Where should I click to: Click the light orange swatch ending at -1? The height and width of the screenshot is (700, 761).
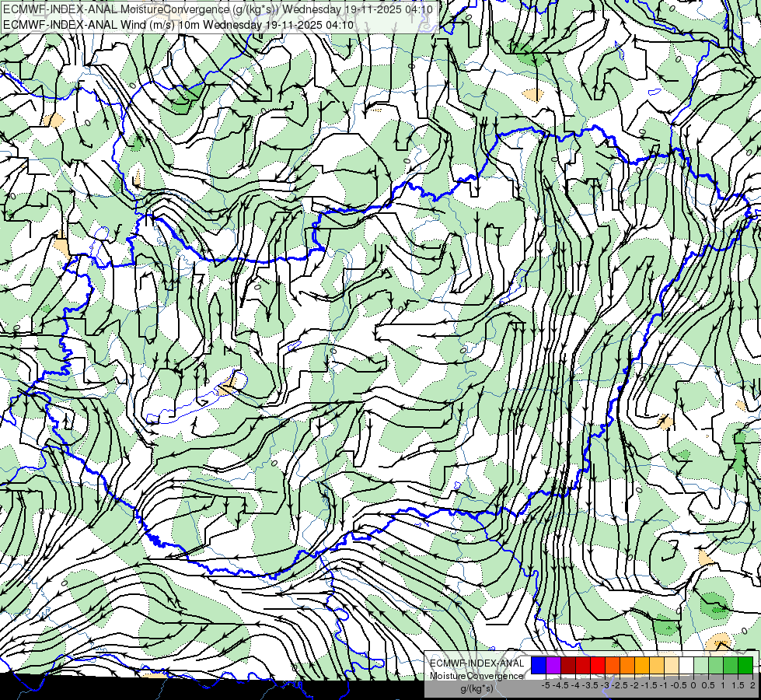(x=657, y=665)
